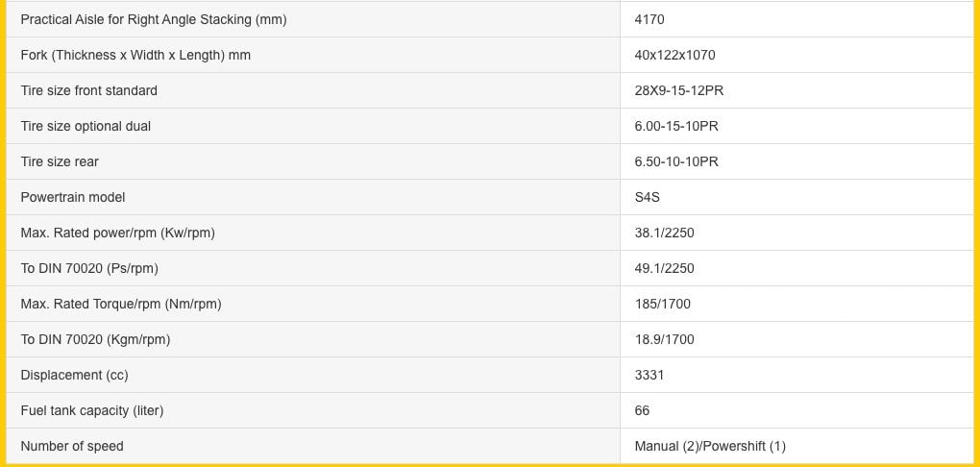Select the Fork Thickness x Width x Length label
980x467 pixels.
tap(135, 55)
